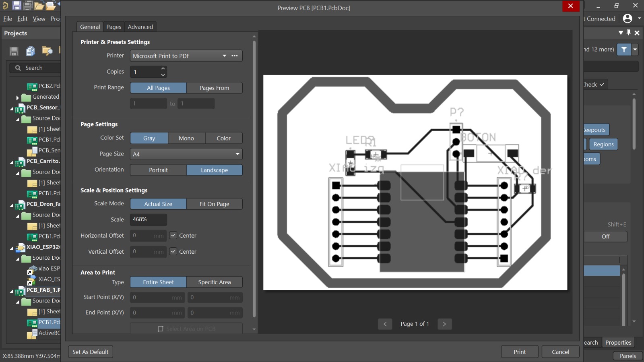Click the gray Save All icon in title bar
Screen dimensions: 644x362
(28, 5)
